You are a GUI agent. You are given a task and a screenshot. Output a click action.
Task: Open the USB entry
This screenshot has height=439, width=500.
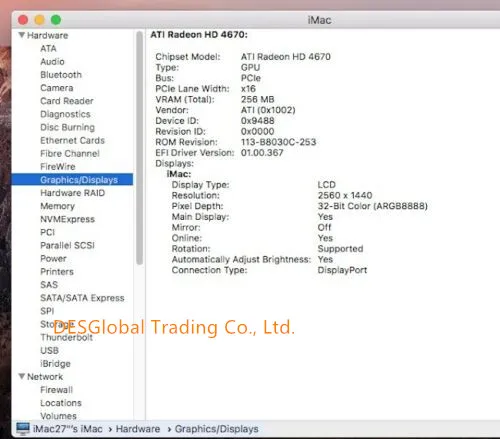(x=49, y=351)
